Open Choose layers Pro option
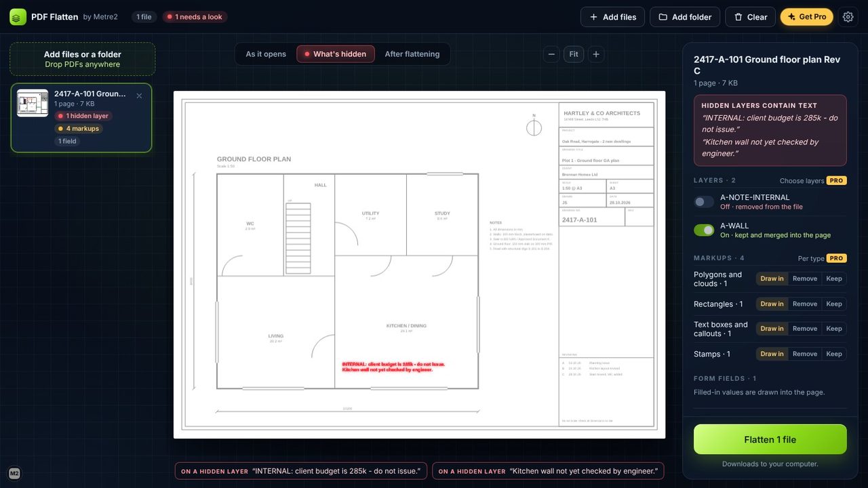This screenshot has height=488, width=868. pyautogui.click(x=813, y=181)
